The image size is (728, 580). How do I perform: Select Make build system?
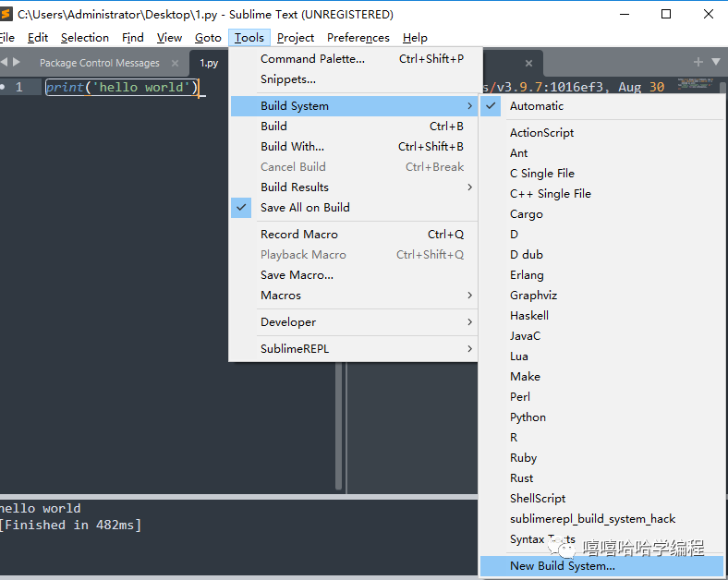(601, 376)
